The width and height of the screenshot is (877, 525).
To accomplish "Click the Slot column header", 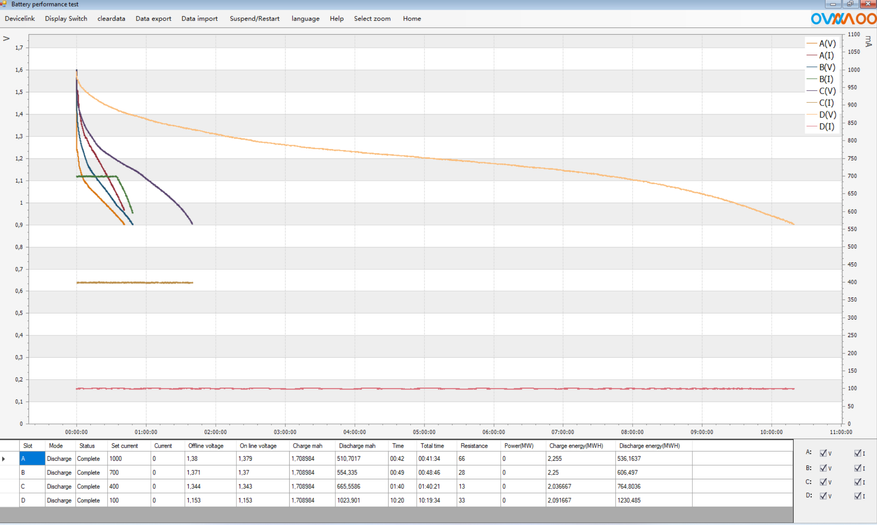I will pyautogui.click(x=32, y=446).
